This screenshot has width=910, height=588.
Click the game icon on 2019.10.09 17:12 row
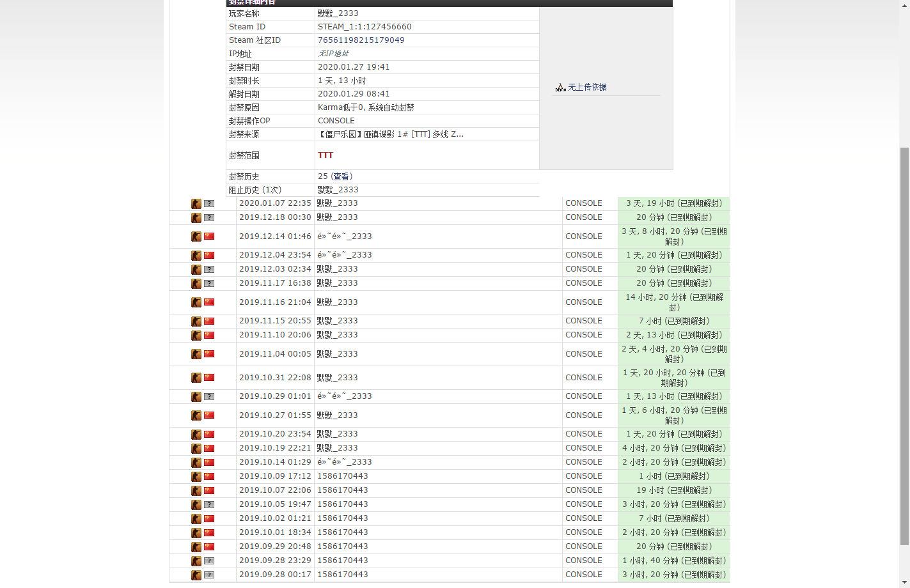(196, 477)
